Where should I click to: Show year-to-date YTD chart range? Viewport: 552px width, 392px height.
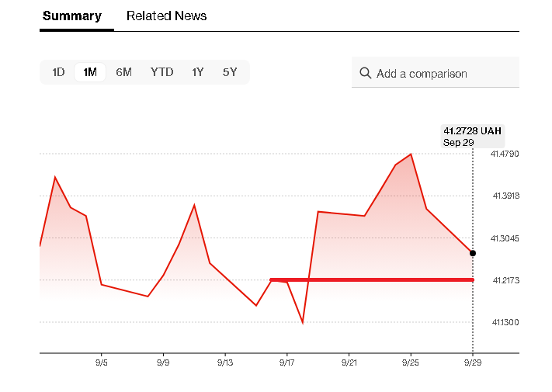pyautogui.click(x=161, y=72)
